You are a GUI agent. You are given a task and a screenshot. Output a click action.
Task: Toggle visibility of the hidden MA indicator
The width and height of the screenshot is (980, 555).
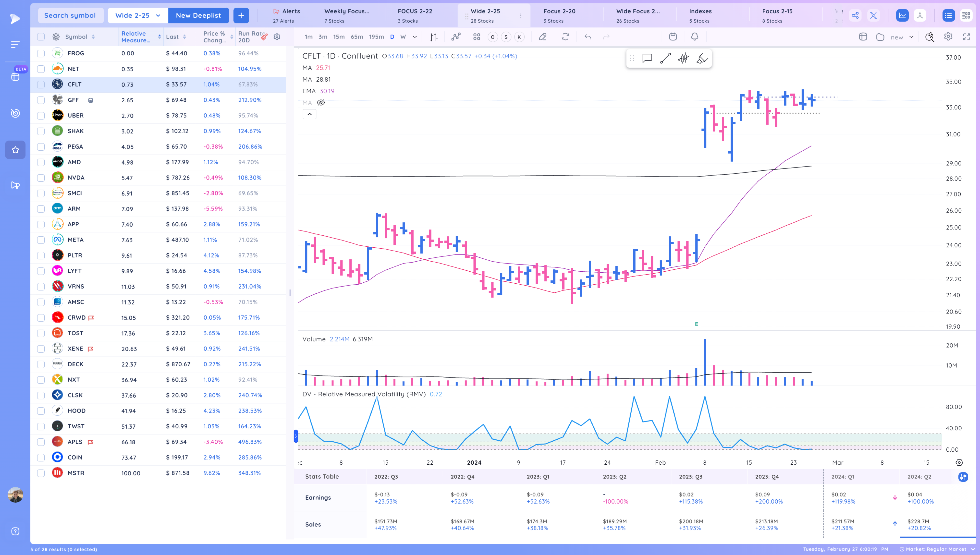pyautogui.click(x=321, y=103)
